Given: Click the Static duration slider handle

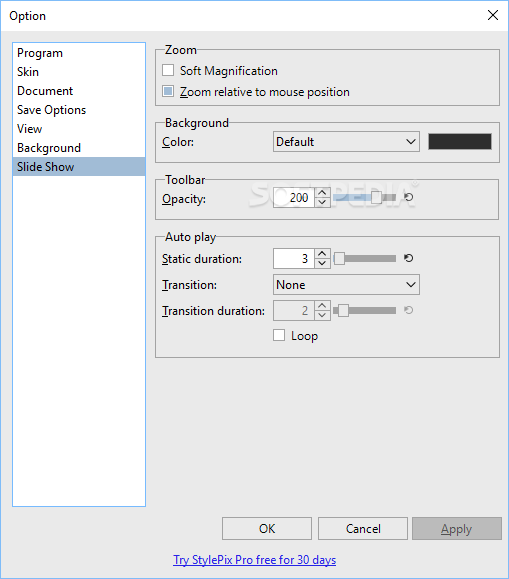Looking at the screenshot, I should [x=339, y=258].
